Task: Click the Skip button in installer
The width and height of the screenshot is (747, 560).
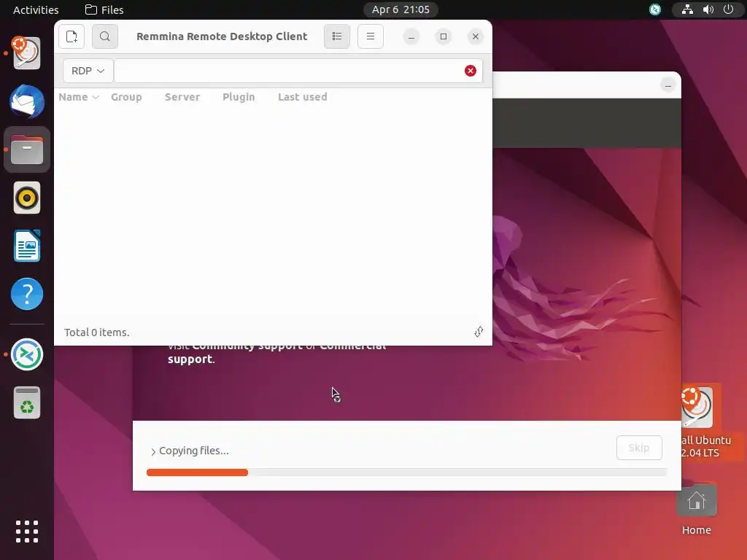Action: click(639, 448)
